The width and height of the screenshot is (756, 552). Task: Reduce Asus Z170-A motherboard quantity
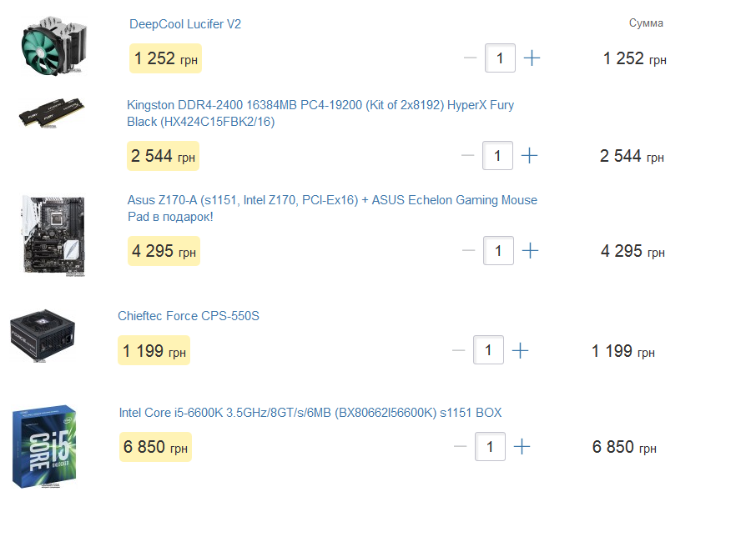[x=468, y=251]
